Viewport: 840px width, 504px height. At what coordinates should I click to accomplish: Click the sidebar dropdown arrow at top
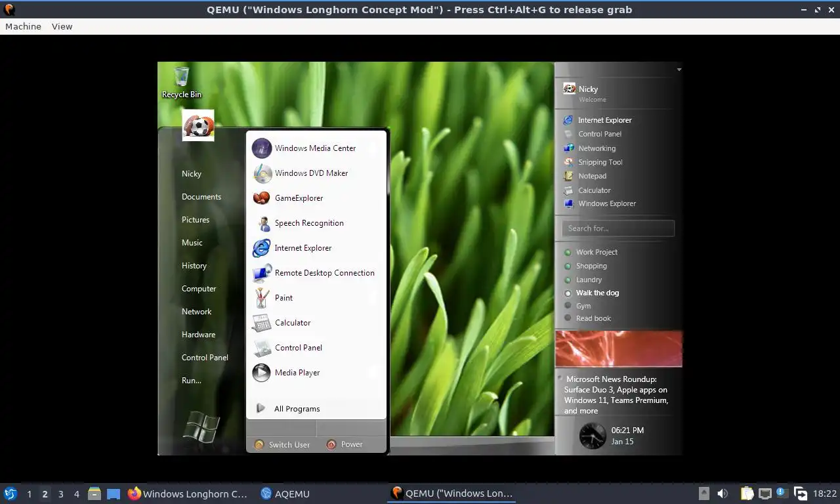point(679,70)
